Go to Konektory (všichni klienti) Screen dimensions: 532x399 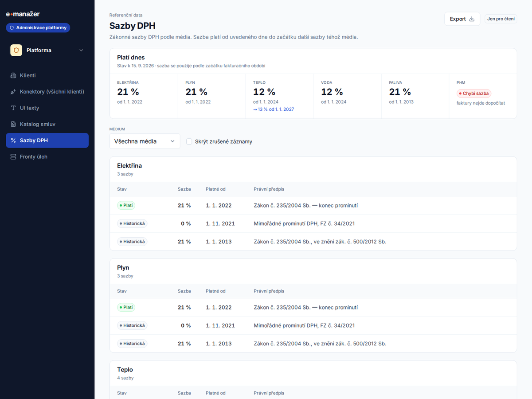coord(47,92)
